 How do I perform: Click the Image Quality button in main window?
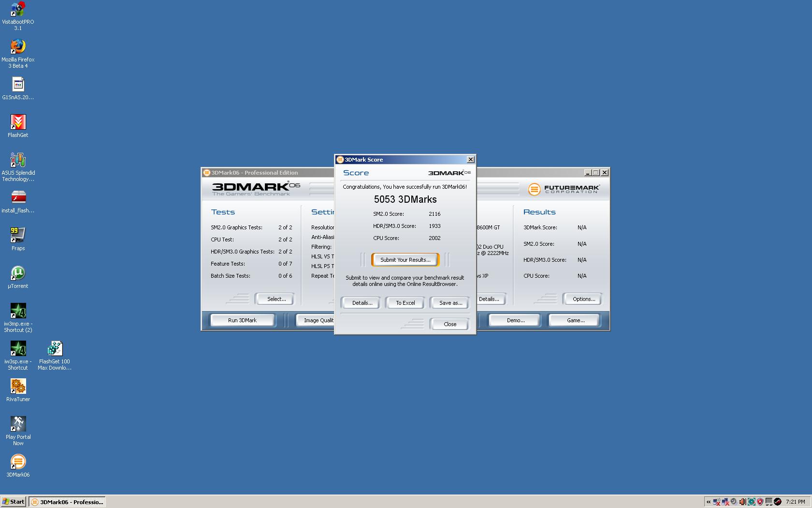pyautogui.click(x=315, y=320)
